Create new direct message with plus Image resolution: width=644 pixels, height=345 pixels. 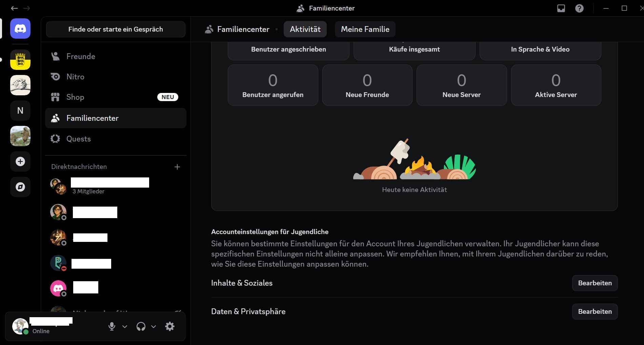point(177,167)
